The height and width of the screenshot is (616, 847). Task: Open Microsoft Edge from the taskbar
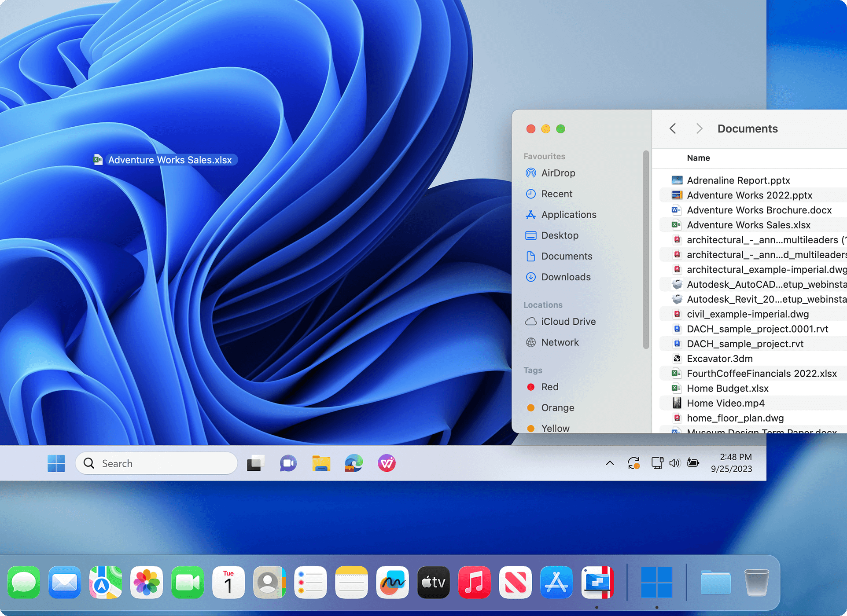[x=354, y=463]
